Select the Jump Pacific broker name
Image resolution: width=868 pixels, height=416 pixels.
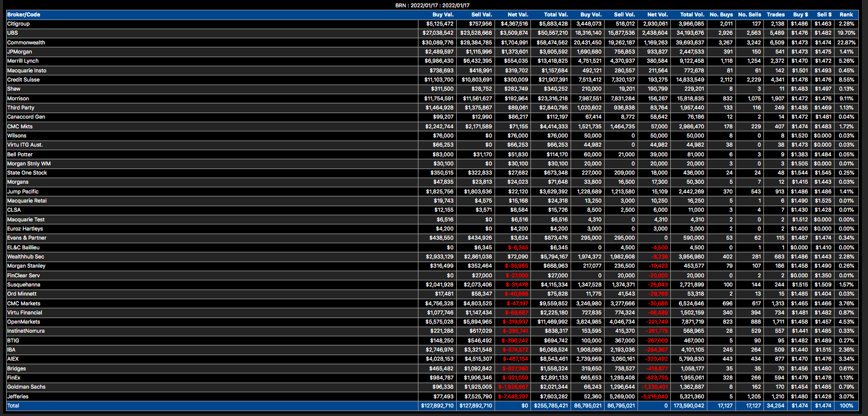point(22,192)
